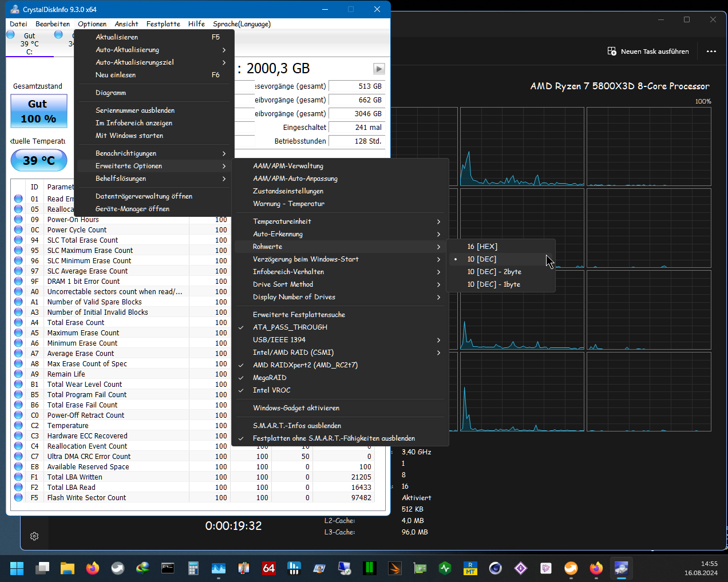Switch to Task Manager taskbar icon
Screen dimensions: 728x582
[219, 568]
